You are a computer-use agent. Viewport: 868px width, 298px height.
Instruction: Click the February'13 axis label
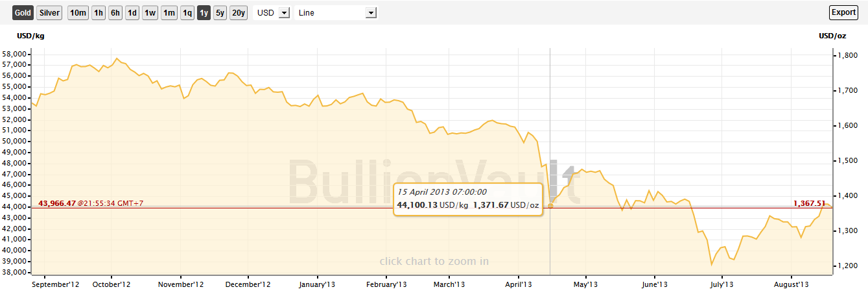click(x=386, y=284)
